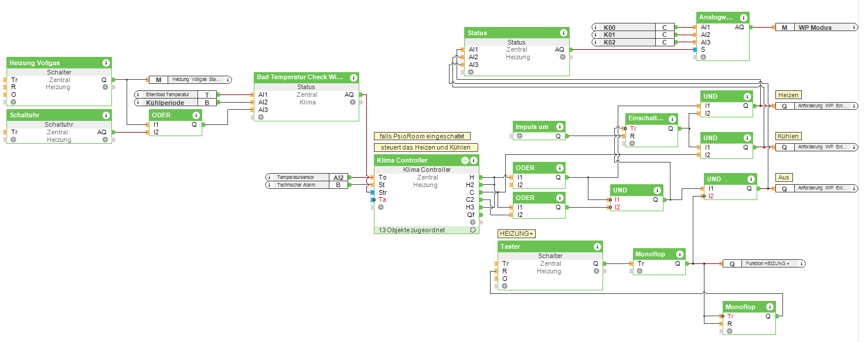Open info icon on Elternbad Temperatur input

pyautogui.click(x=139, y=94)
